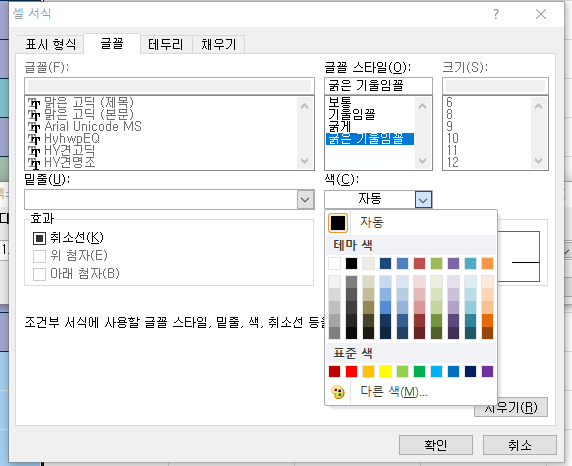Screen dimensions: 572x466
Task: Click the 크기(S) size input field
Action: (x=495, y=86)
